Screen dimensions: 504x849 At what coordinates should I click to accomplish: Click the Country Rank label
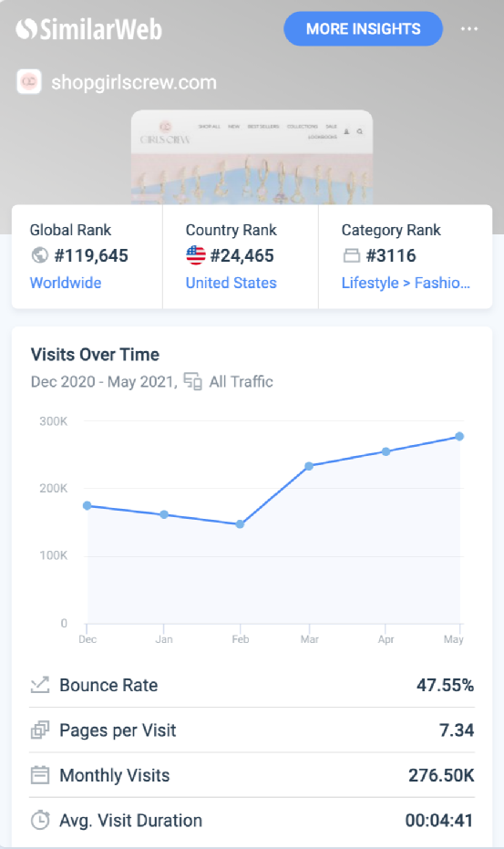tap(231, 230)
